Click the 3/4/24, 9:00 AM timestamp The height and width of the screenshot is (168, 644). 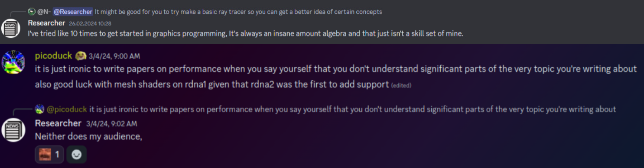pos(114,56)
